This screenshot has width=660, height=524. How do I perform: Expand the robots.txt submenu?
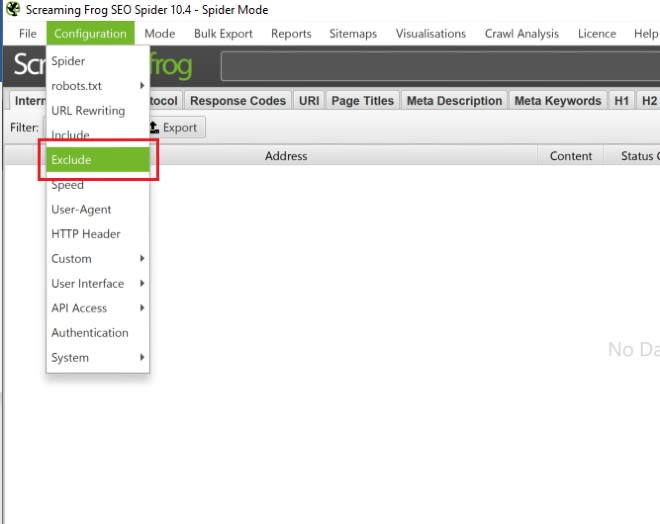(98, 86)
